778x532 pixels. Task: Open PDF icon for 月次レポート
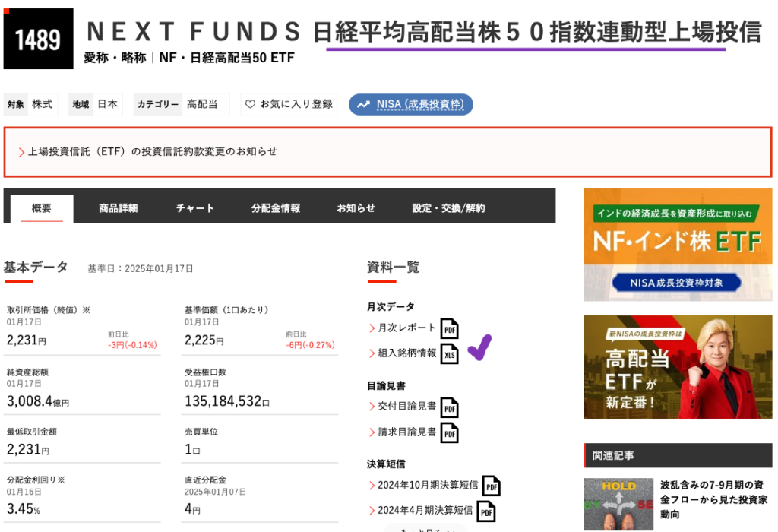450,328
